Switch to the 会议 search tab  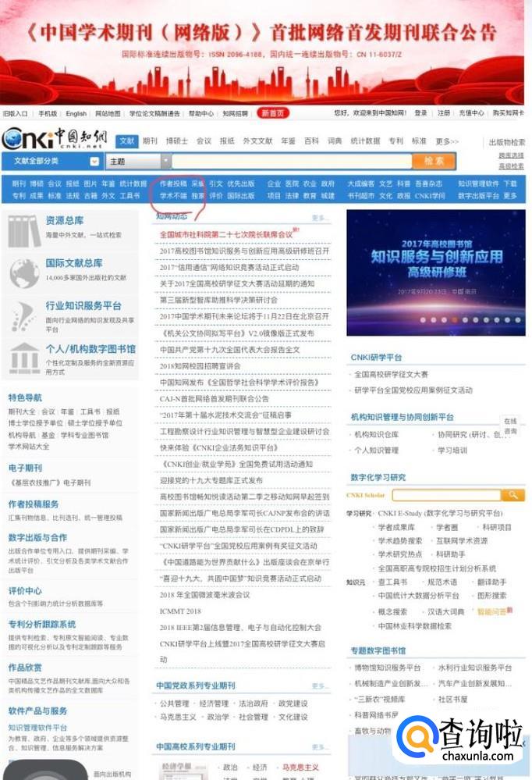pyautogui.click(x=204, y=141)
